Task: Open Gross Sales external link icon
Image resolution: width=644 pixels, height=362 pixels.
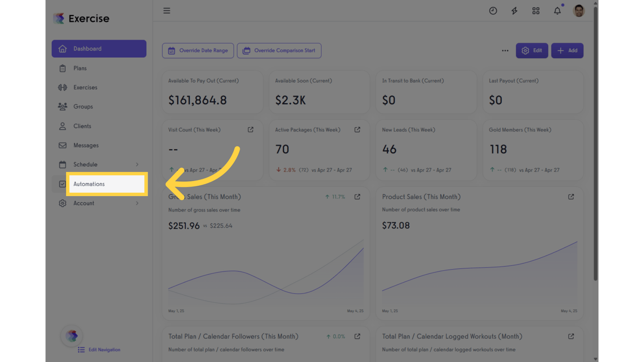Action: tap(357, 197)
